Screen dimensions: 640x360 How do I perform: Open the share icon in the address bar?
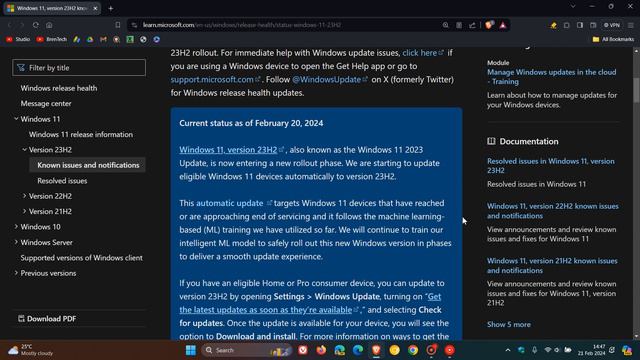click(472, 25)
